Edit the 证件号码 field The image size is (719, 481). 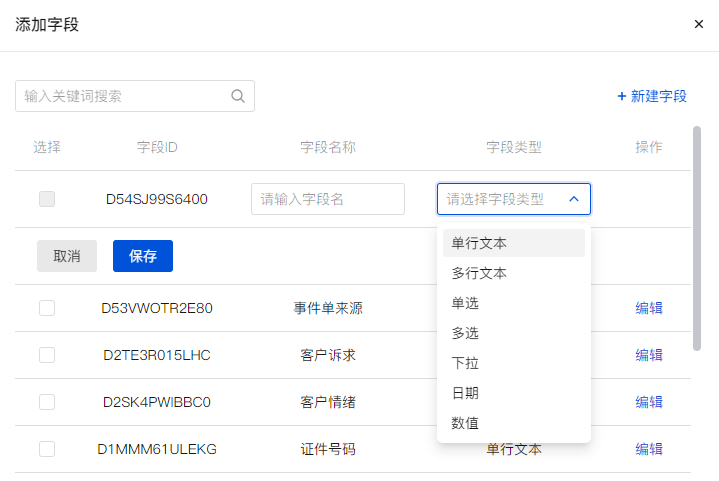pyautogui.click(x=649, y=449)
